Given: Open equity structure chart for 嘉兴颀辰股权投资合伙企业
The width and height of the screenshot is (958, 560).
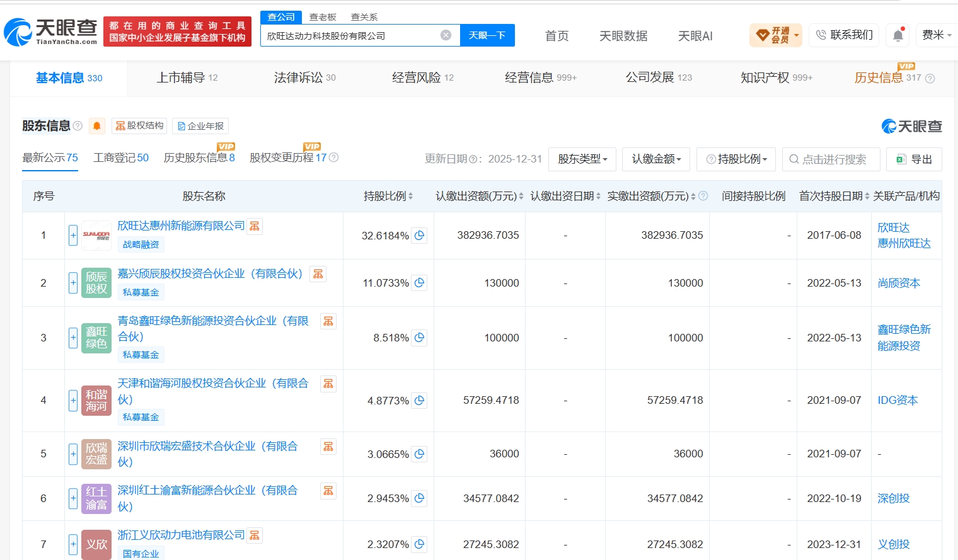Looking at the screenshot, I should pos(318,274).
